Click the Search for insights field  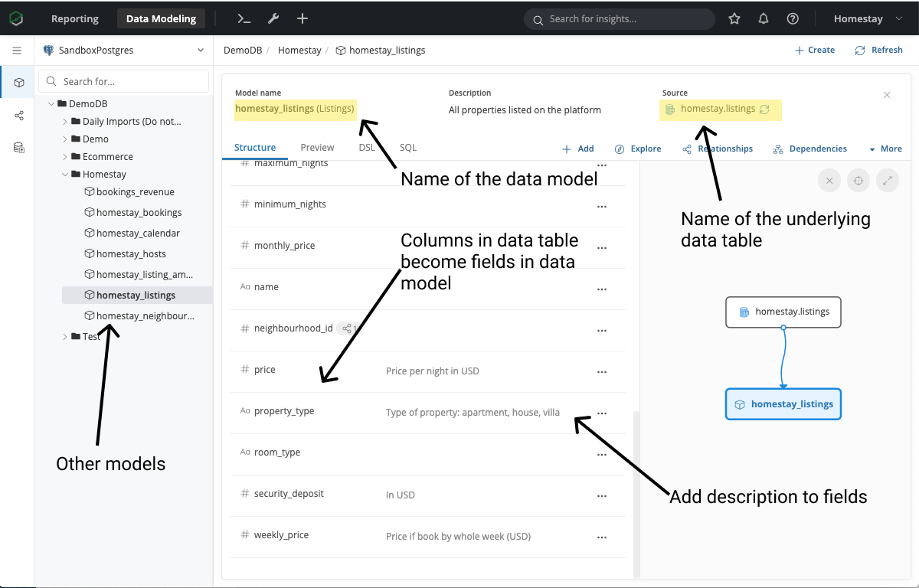pyautogui.click(x=619, y=18)
